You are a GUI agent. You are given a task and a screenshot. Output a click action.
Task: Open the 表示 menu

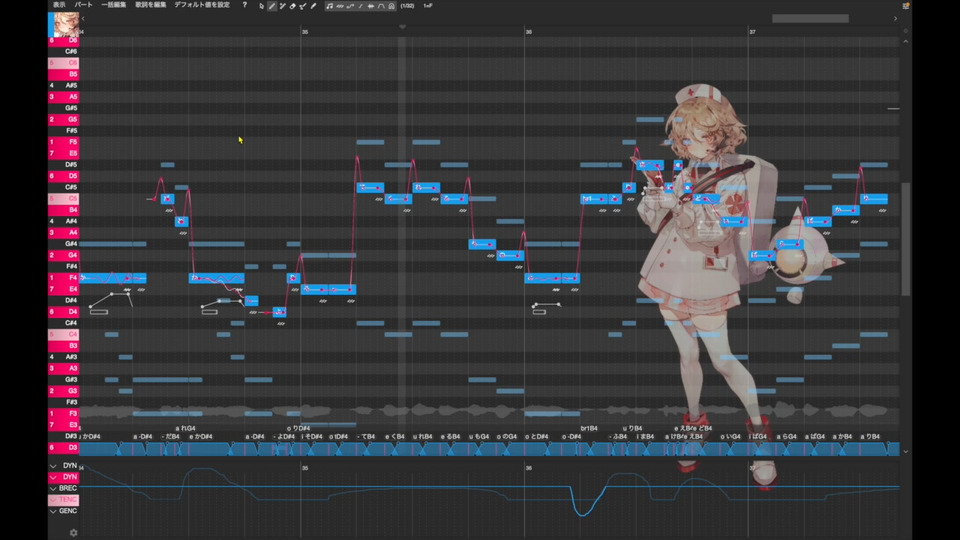point(59,5)
